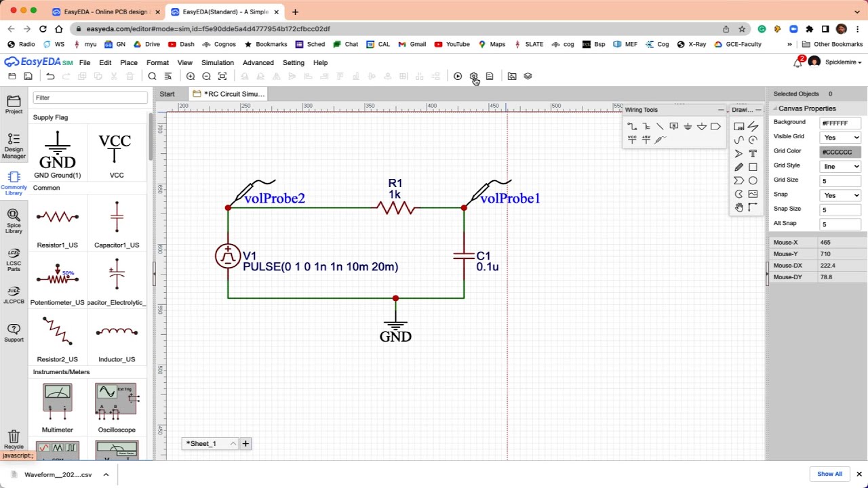Open the Project panel in left sidebar

14,105
